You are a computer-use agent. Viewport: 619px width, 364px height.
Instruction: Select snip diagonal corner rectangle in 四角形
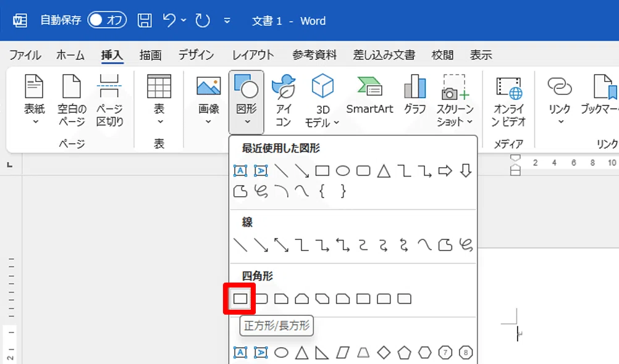click(322, 299)
